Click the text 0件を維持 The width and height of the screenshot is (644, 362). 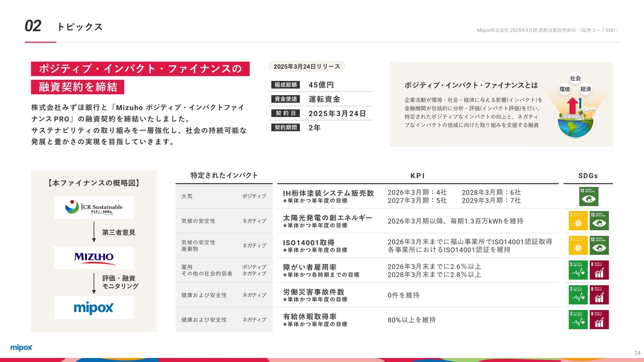[404, 295]
